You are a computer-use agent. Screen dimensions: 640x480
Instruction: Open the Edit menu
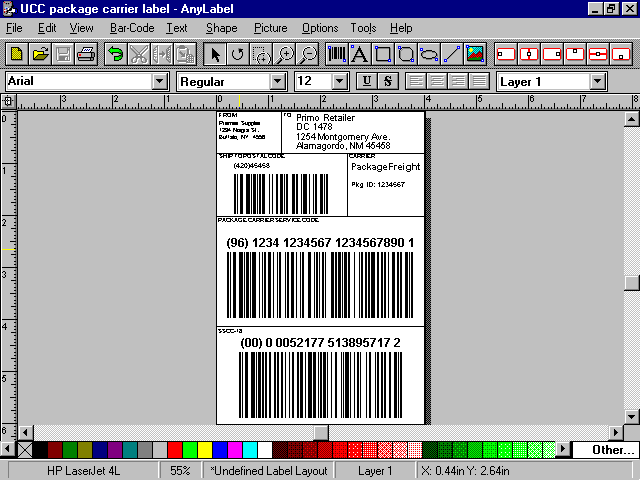point(47,28)
